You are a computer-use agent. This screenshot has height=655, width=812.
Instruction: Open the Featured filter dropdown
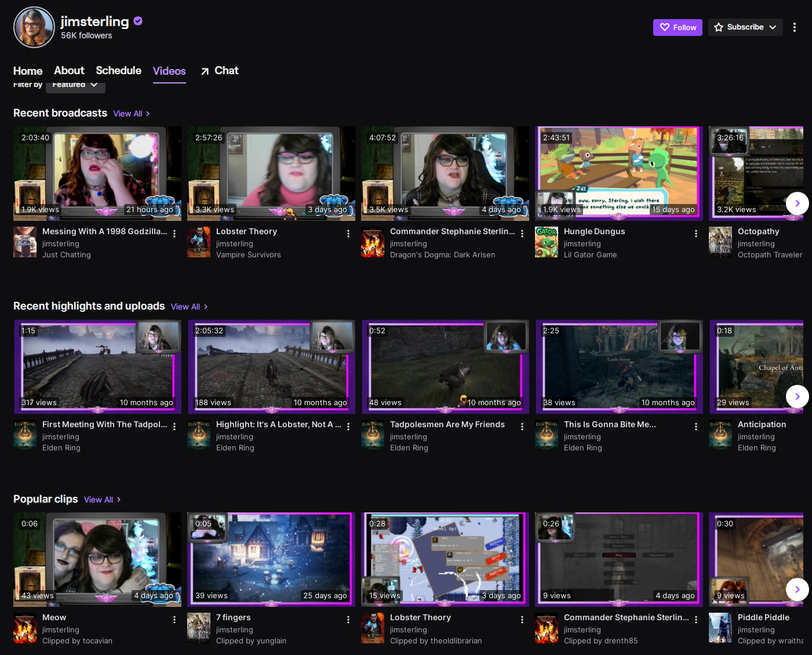point(75,85)
